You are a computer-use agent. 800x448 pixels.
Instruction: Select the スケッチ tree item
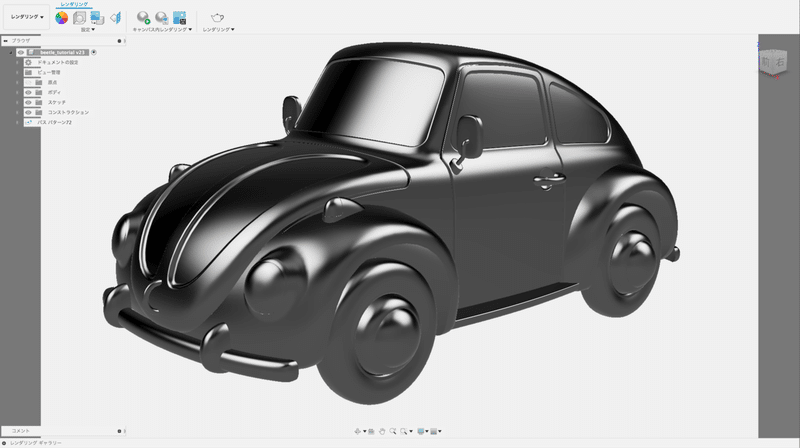pos(57,103)
